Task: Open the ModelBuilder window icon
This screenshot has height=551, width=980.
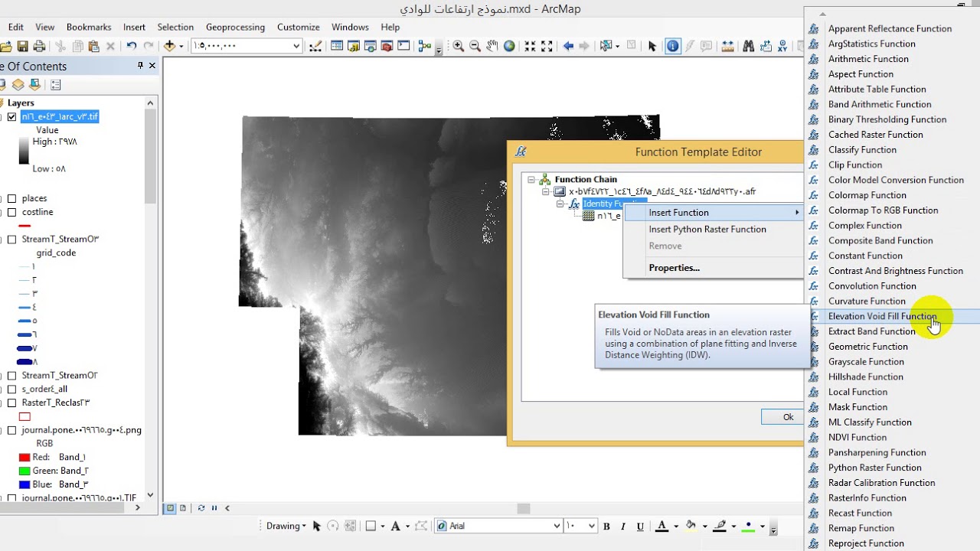Action: (x=425, y=46)
